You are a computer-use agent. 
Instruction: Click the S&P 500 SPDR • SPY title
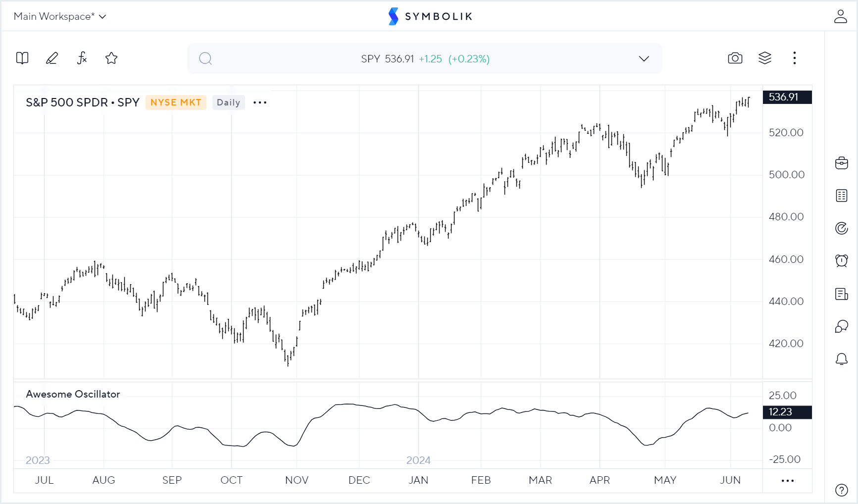83,102
